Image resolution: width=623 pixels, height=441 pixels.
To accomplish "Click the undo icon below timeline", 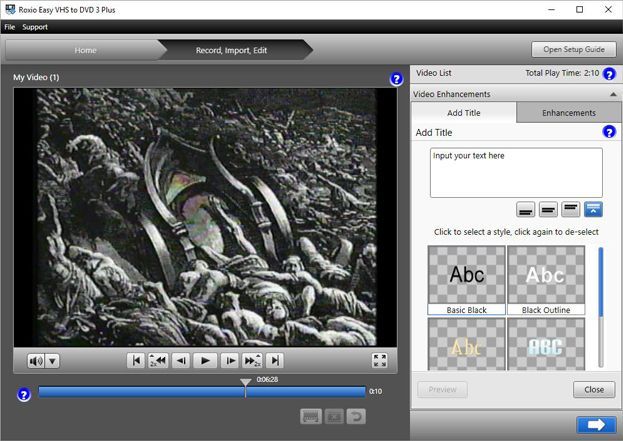I will (356, 416).
